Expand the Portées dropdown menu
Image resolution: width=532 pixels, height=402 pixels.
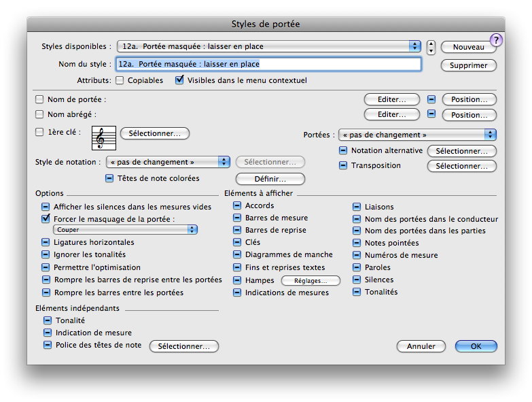pyautogui.click(x=416, y=135)
